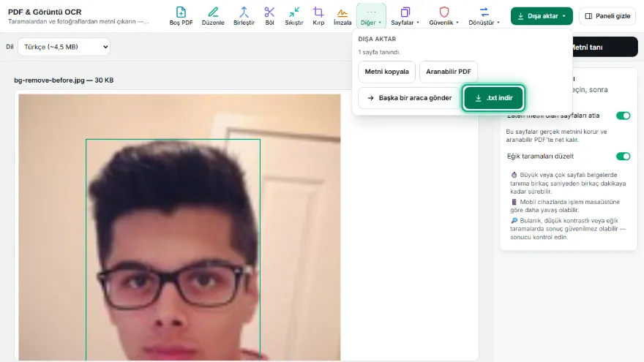Open the Güvenlik security dropdown
This screenshot has height=362, width=644.
443,16
